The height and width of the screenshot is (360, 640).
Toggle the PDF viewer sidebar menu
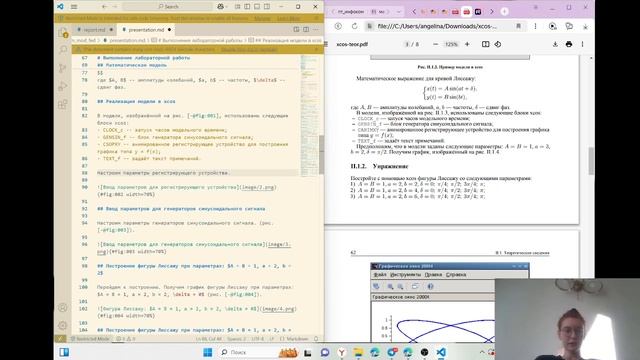[326, 44]
